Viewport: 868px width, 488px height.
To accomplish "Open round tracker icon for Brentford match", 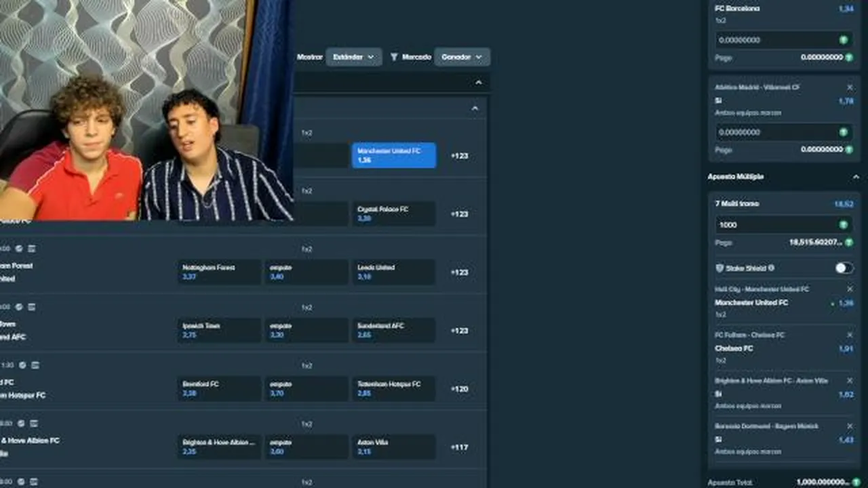I will 22,365.
